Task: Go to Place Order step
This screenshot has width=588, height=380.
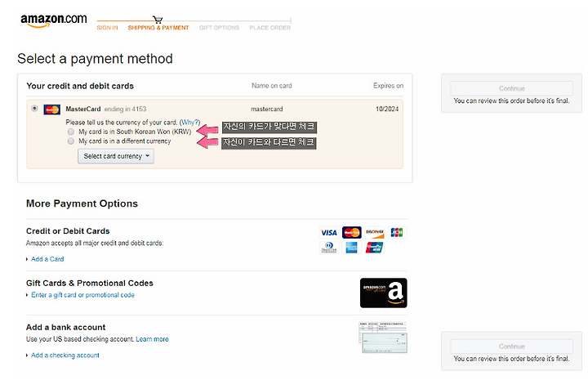Action: (270, 28)
